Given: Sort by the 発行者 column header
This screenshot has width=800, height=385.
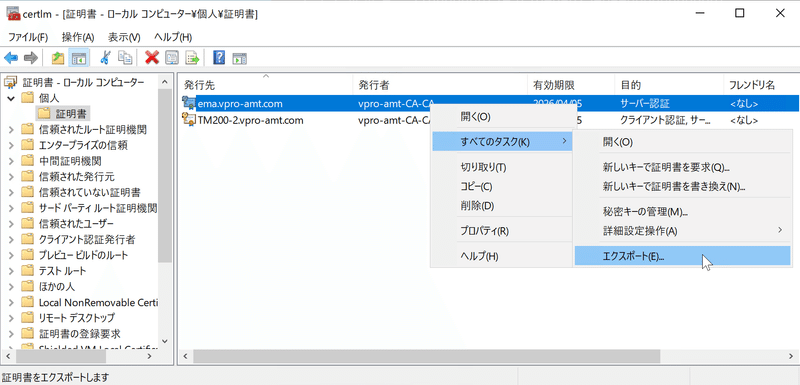Looking at the screenshot, I should tap(440, 85).
